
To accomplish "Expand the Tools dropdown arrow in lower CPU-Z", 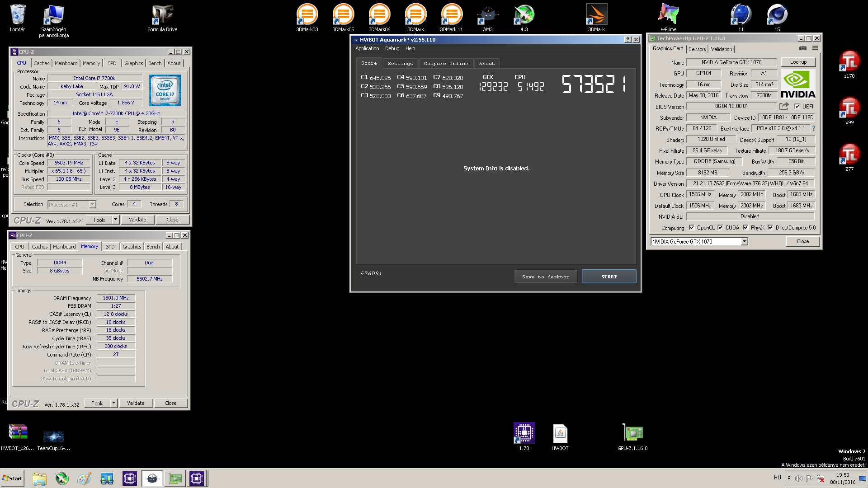I will 113,403.
